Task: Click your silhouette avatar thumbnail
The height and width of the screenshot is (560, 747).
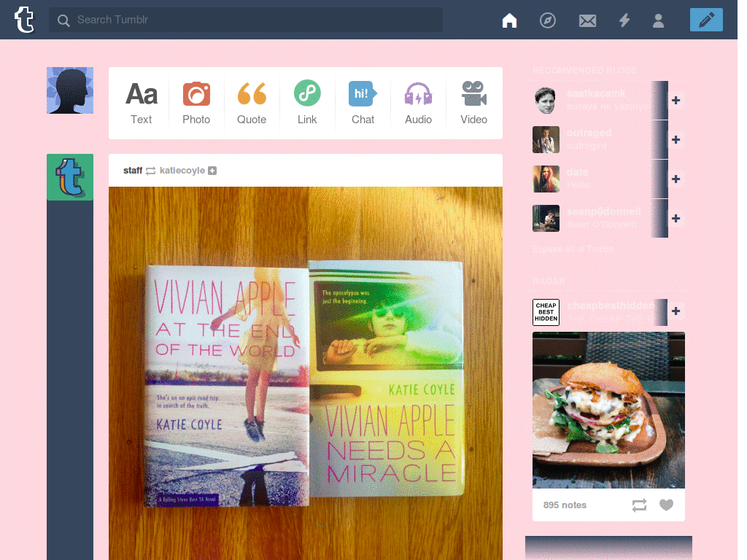Action: pyautogui.click(x=70, y=90)
